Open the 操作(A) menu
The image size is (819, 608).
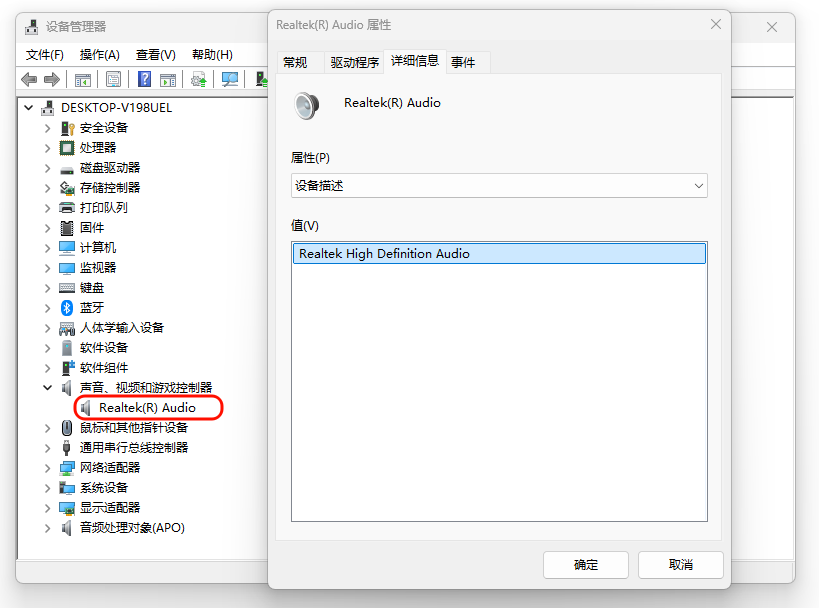[x=99, y=55]
